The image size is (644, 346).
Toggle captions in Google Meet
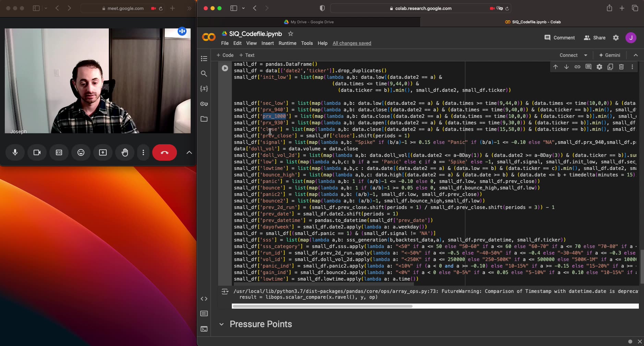[x=59, y=153]
